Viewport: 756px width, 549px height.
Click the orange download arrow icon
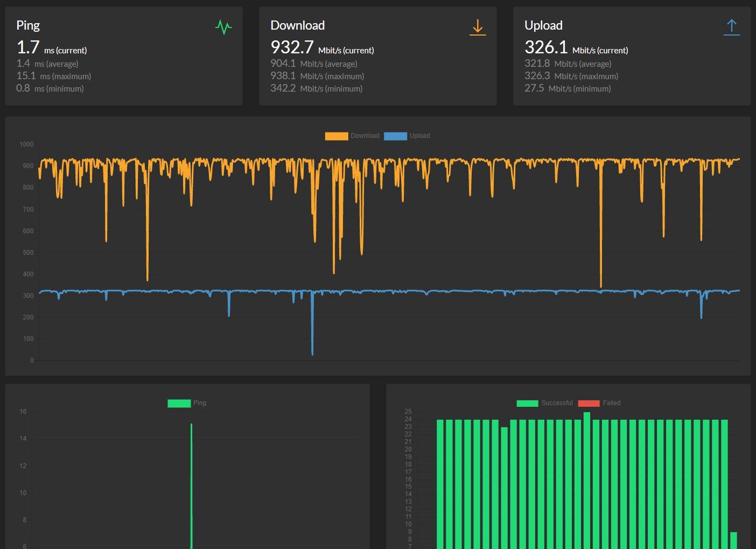(x=478, y=27)
